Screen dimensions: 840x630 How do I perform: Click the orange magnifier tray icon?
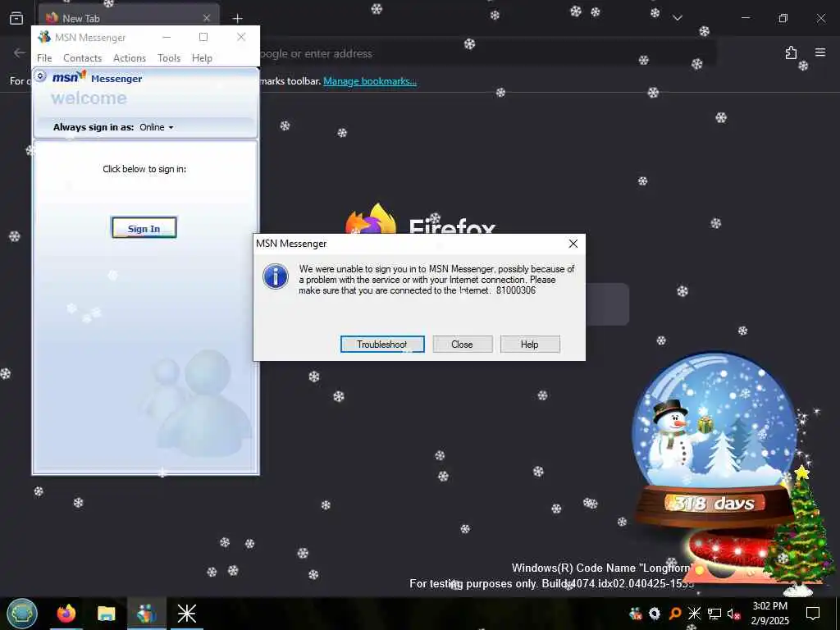[x=675, y=614]
